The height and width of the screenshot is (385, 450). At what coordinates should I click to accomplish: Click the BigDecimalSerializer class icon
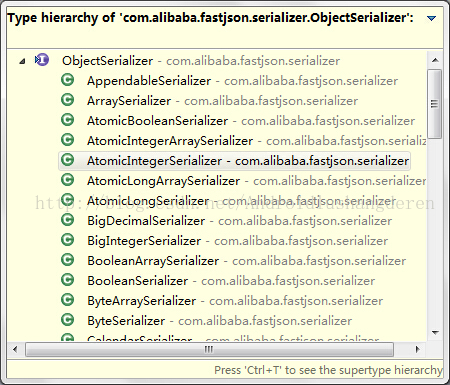click(x=68, y=220)
